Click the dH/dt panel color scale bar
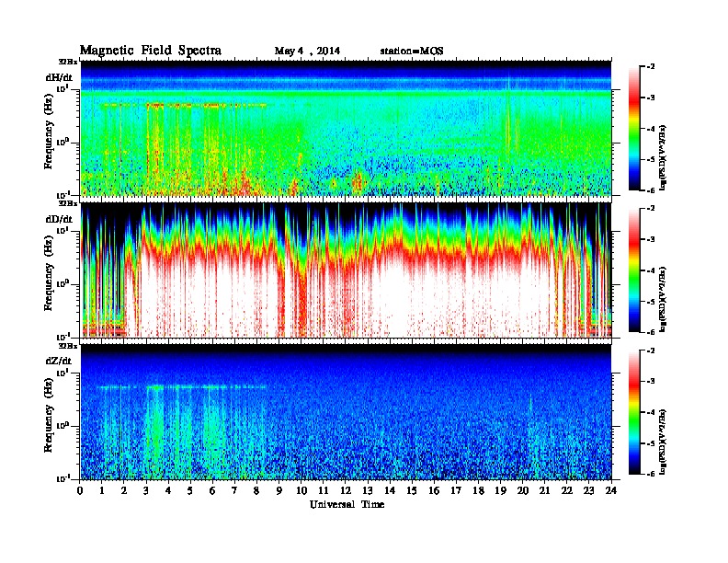728x563 pixels. coord(634,128)
